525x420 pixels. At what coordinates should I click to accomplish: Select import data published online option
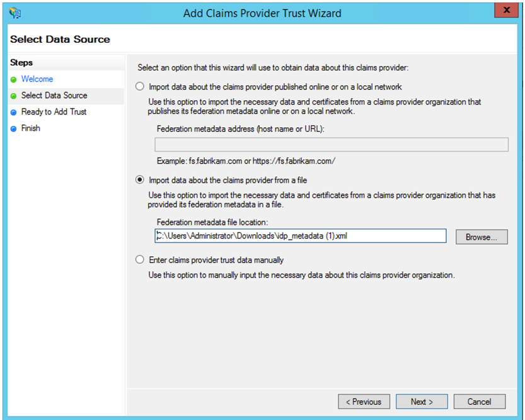coord(141,86)
